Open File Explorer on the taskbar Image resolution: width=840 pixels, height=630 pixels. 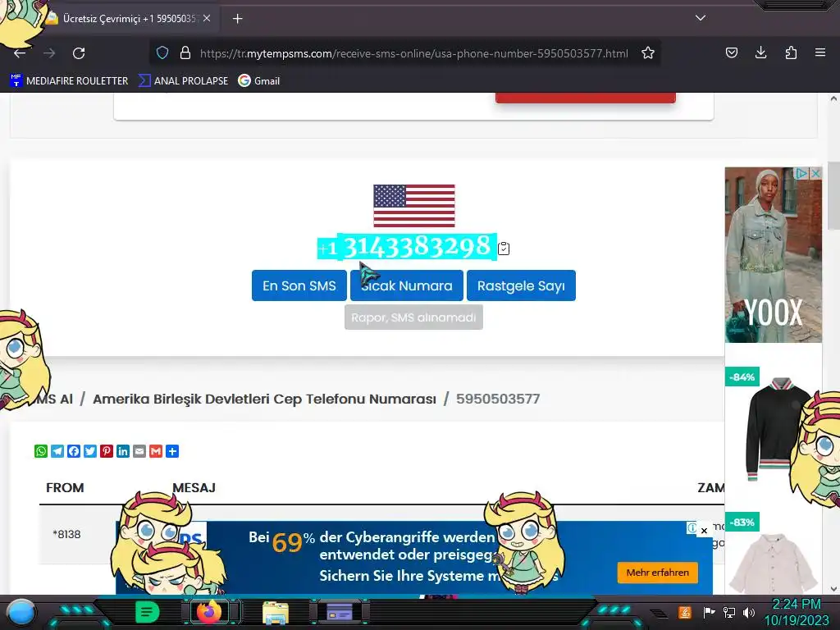pos(276,612)
